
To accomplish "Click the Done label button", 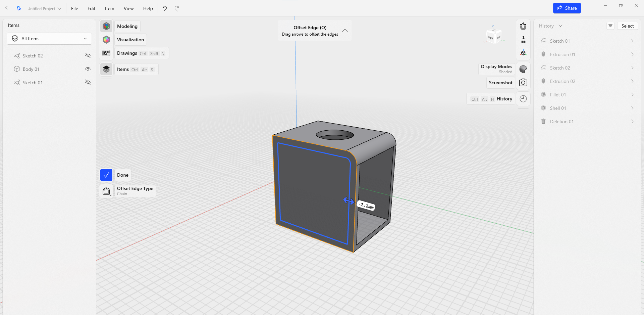I will (x=123, y=175).
